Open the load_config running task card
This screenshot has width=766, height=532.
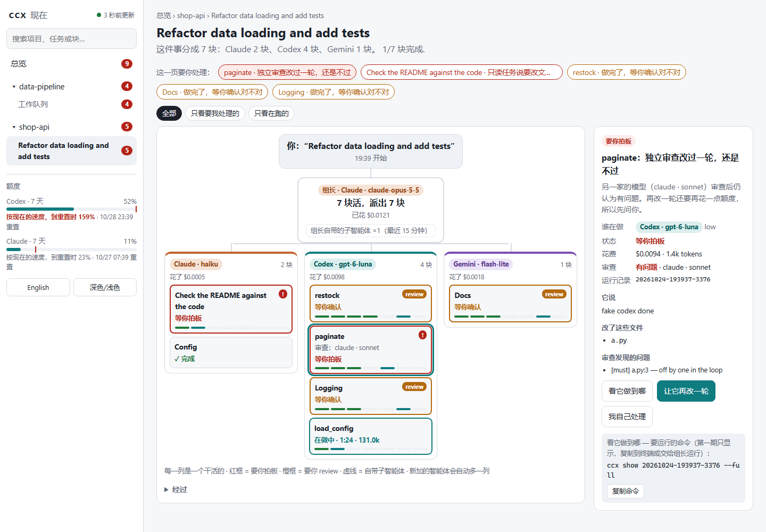[x=370, y=436]
